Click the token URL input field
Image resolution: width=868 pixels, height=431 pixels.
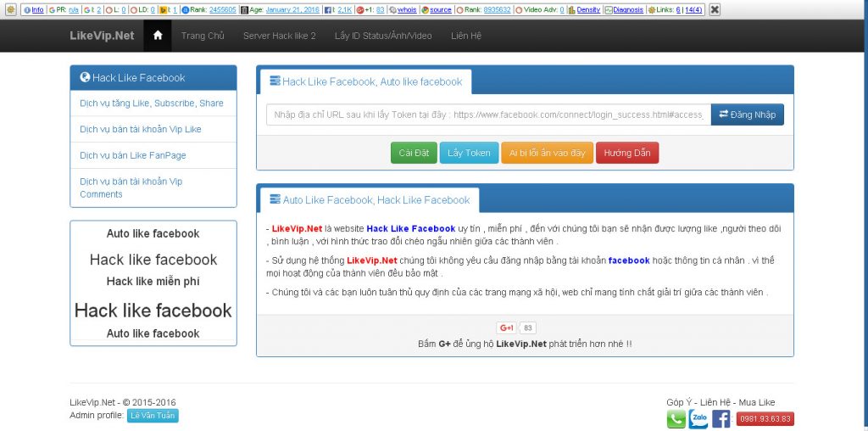click(x=487, y=115)
